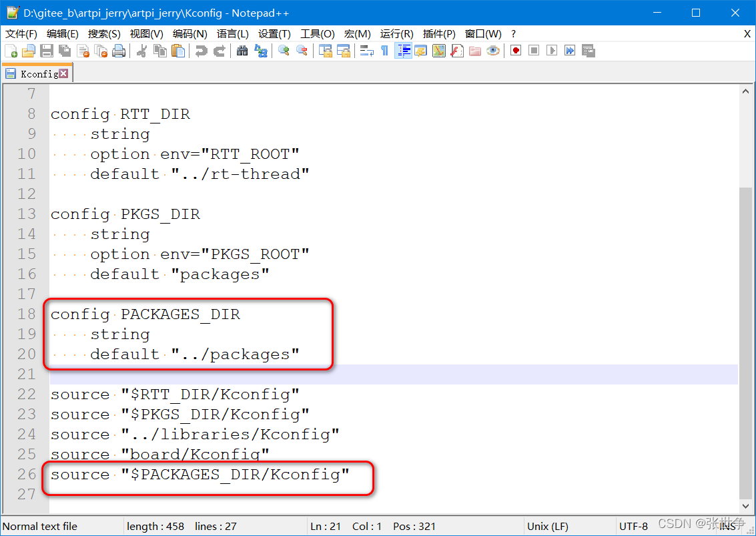
Task: Open the 插件(P) menu
Action: click(439, 34)
